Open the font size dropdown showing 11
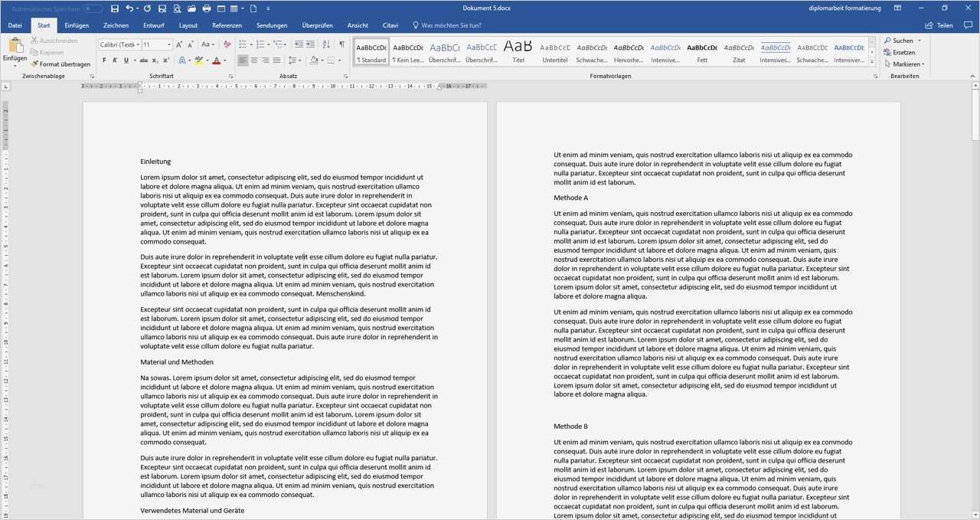 click(x=169, y=44)
